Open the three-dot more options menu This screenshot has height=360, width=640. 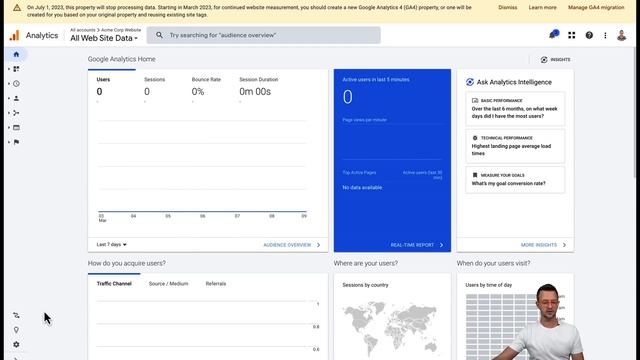[605, 36]
